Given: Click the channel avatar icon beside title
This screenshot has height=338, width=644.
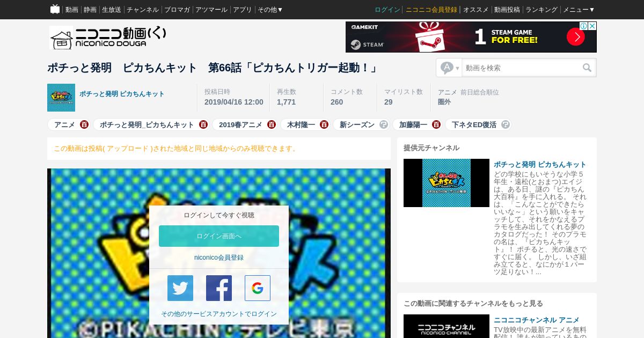Looking at the screenshot, I should (61, 98).
